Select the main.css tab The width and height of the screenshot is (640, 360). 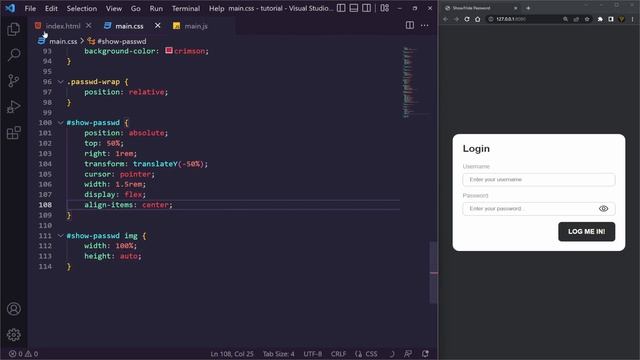pos(129,26)
